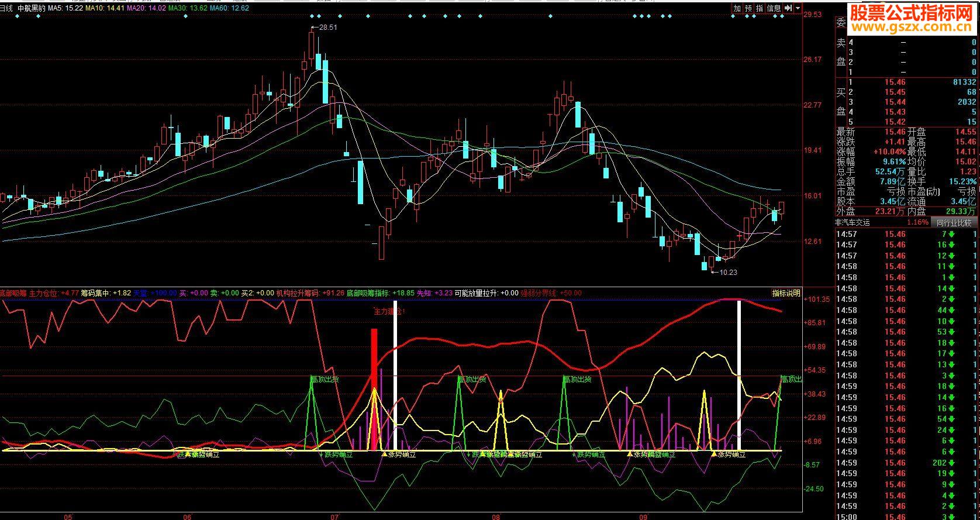Viewport: 980px width, 520px height.
Task: Open 指标说明 indicator description
Action: [x=786, y=293]
